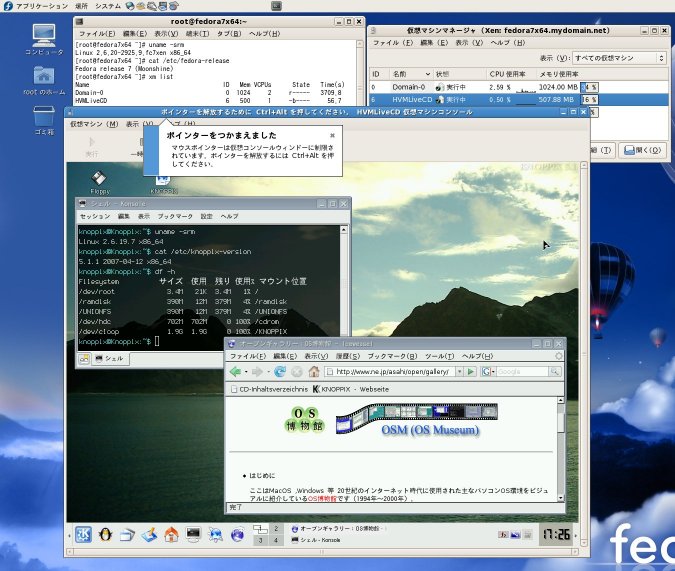Click Fedora logo in top panel
This screenshot has height=571, width=675.
coord(8,6)
